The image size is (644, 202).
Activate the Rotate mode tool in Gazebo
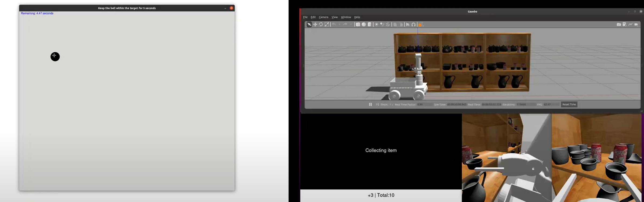point(321,24)
